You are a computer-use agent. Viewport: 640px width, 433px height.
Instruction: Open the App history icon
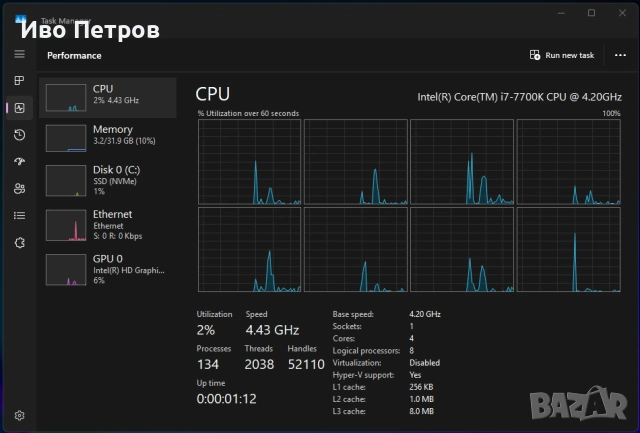20,135
